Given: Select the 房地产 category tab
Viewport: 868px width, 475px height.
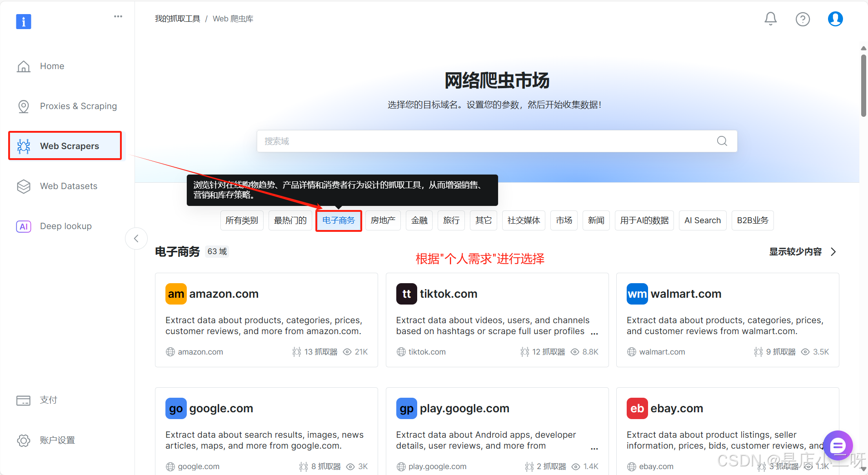Looking at the screenshot, I should (383, 220).
